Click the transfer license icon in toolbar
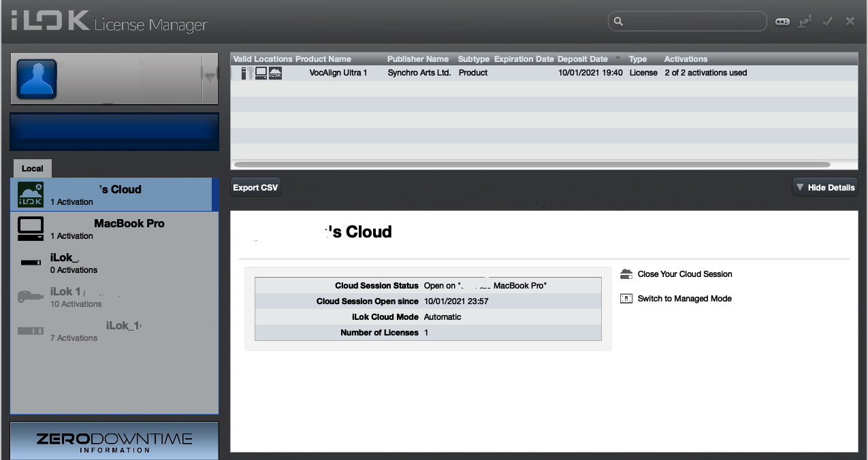Screen dimensions: 868x460 point(805,22)
